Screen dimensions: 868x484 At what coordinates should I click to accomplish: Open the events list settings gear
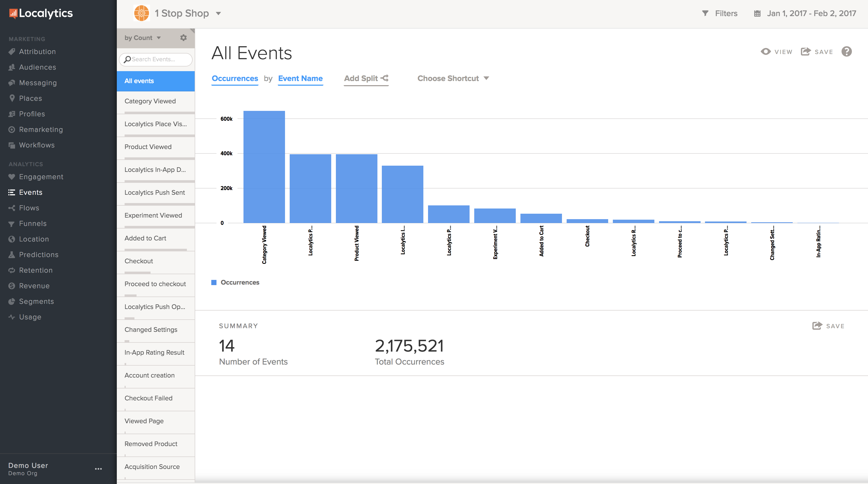click(x=183, y=38)
